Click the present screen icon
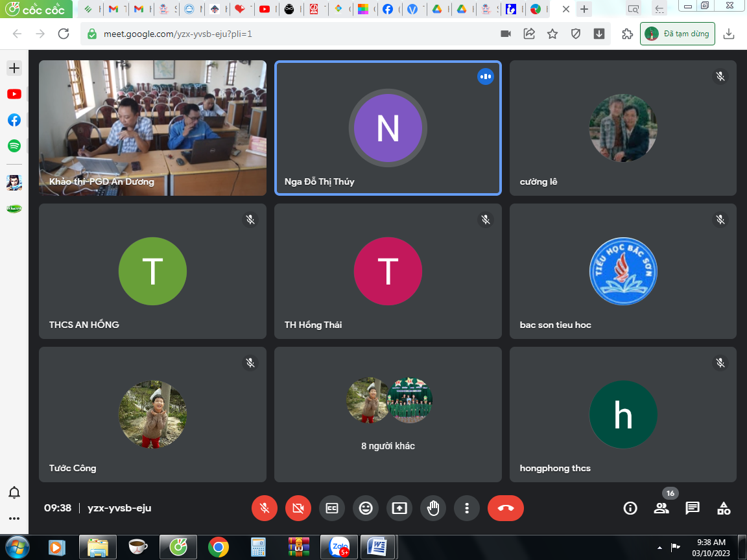Screen dimensions: 747x560 tap(399, 508)
